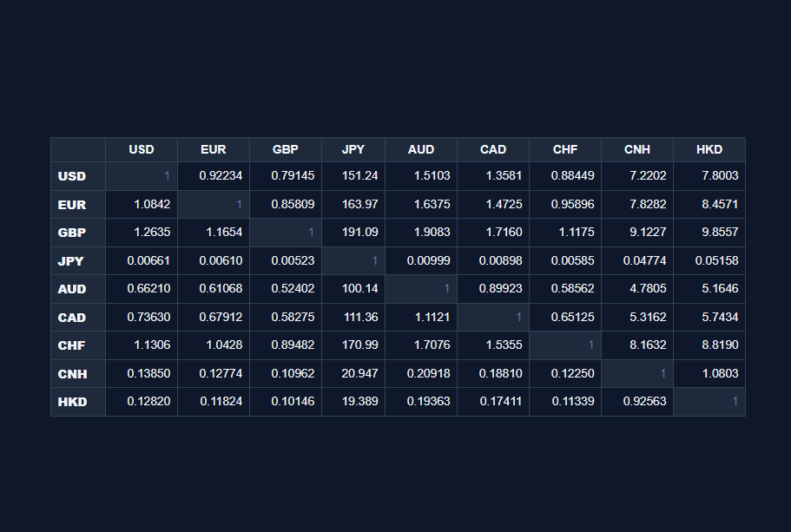Click the USD to CAD rate 1.3581
This screenshot has width=791, height=532.
493,176
